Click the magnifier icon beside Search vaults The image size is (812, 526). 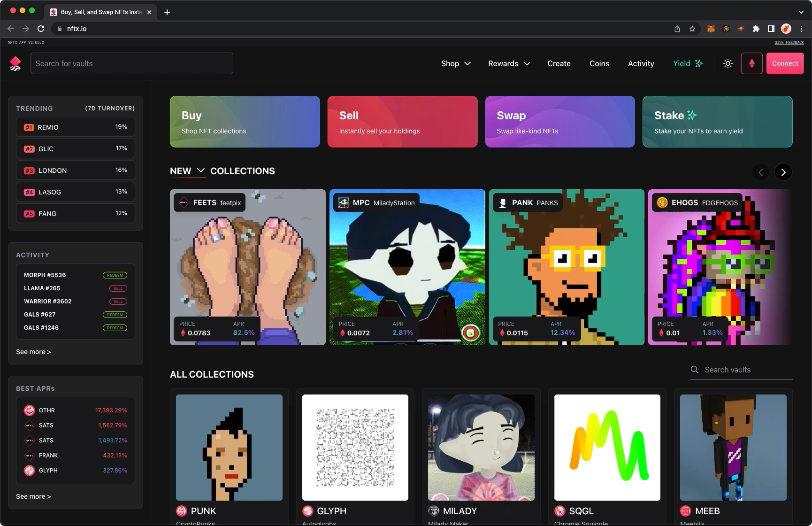pos(695,370)
